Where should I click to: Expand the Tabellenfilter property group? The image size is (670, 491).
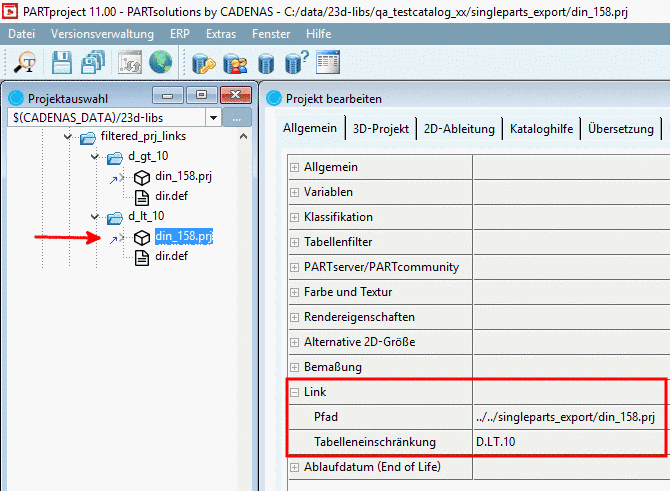coord(294,242)
